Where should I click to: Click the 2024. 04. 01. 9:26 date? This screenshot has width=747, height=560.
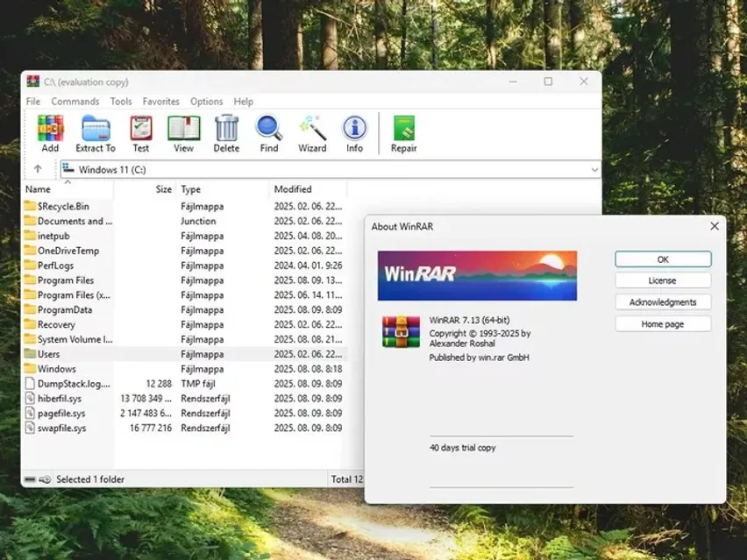click(x=308, y=266)
